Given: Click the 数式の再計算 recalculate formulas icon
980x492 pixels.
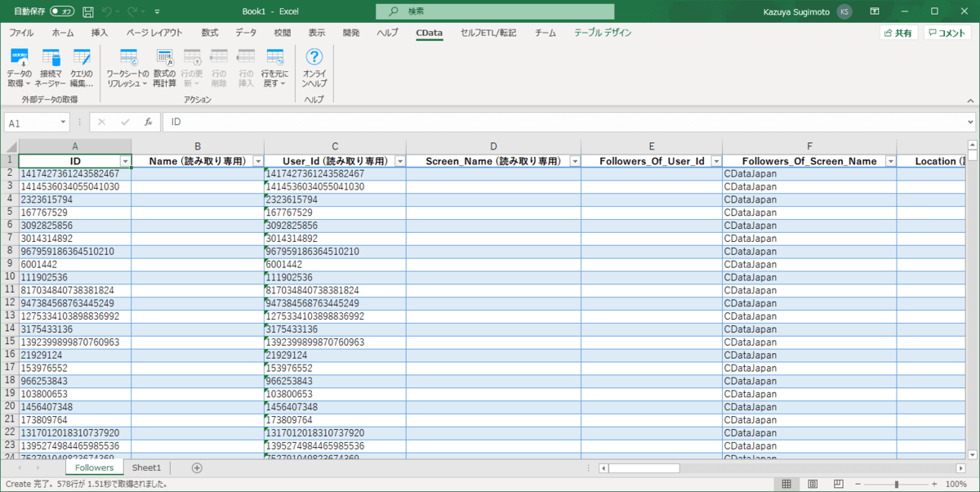Looking at the screenshot, I should [x=164, y=67].
